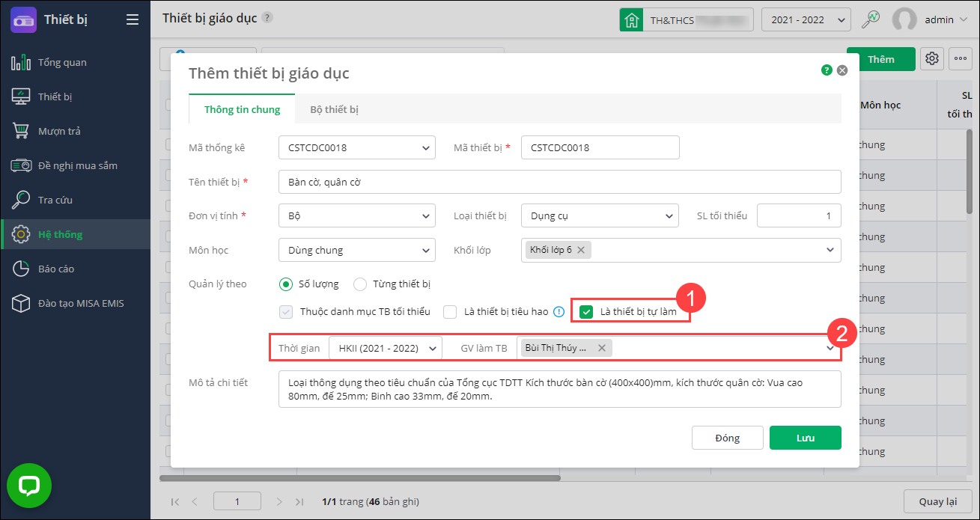This screenshot has width=980, height=520.
Task: Select the Từng thiết bị radio button
Action: pyautogui.click(x=360, y=284)
